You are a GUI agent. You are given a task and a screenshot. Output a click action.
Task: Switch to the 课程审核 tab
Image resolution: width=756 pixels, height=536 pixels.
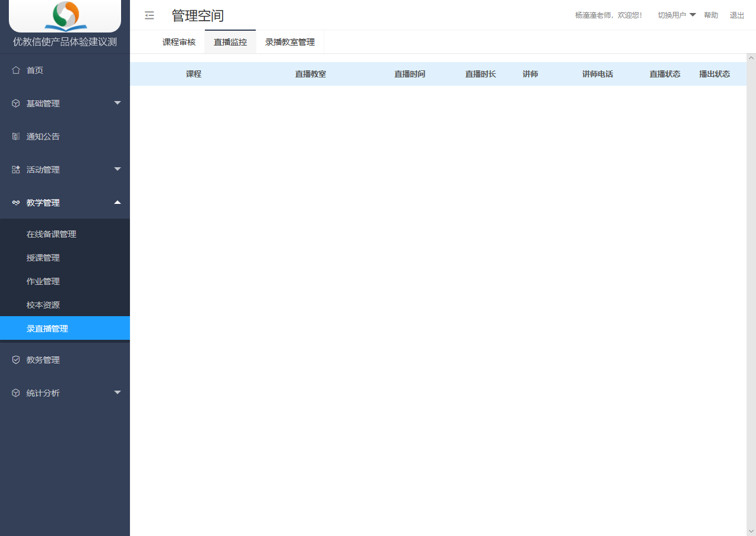179,42
